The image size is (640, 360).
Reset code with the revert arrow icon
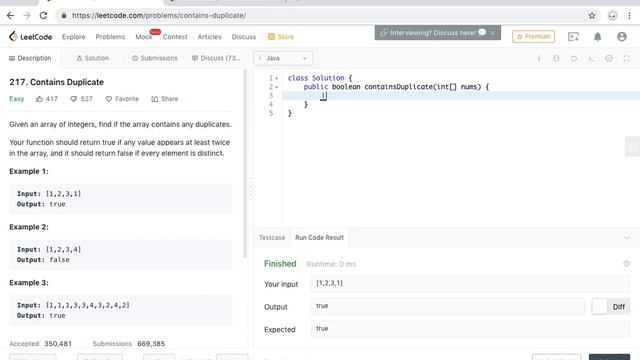[x=573, y=58]
